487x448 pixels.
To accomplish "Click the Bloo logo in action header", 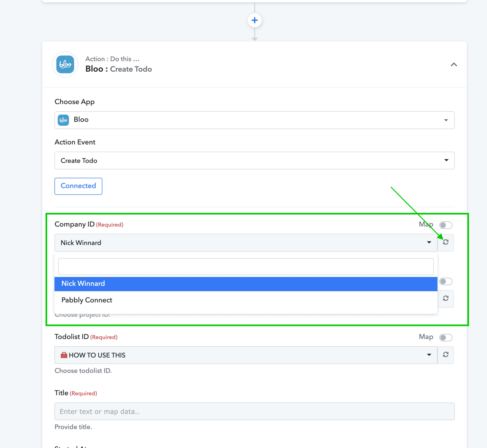I will point(65,64).
